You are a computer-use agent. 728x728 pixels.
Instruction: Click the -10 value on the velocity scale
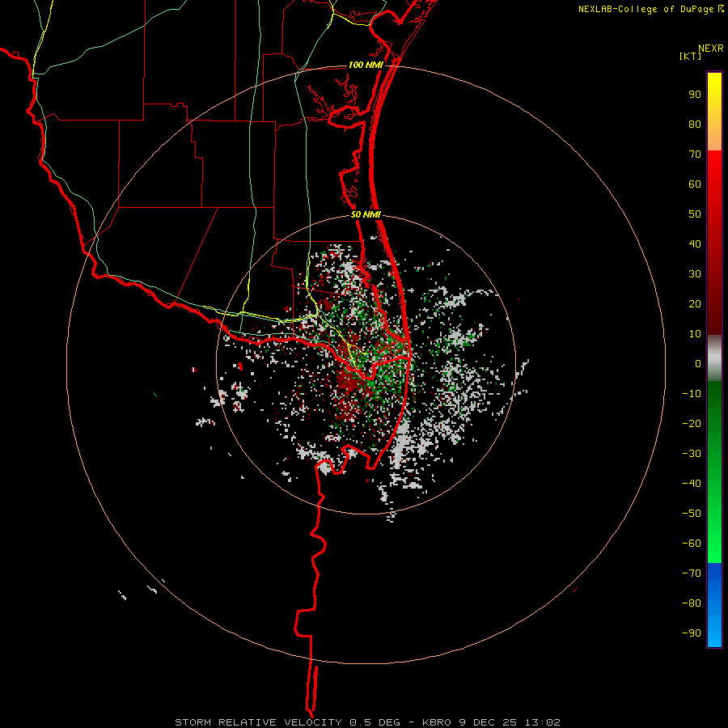coord(692,394)
